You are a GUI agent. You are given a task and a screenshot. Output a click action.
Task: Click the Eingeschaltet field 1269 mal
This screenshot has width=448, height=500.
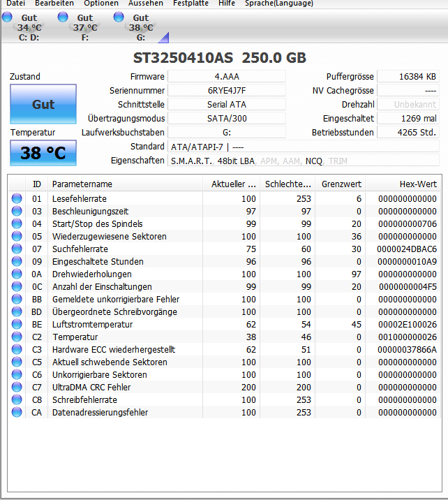pos(408,119)
